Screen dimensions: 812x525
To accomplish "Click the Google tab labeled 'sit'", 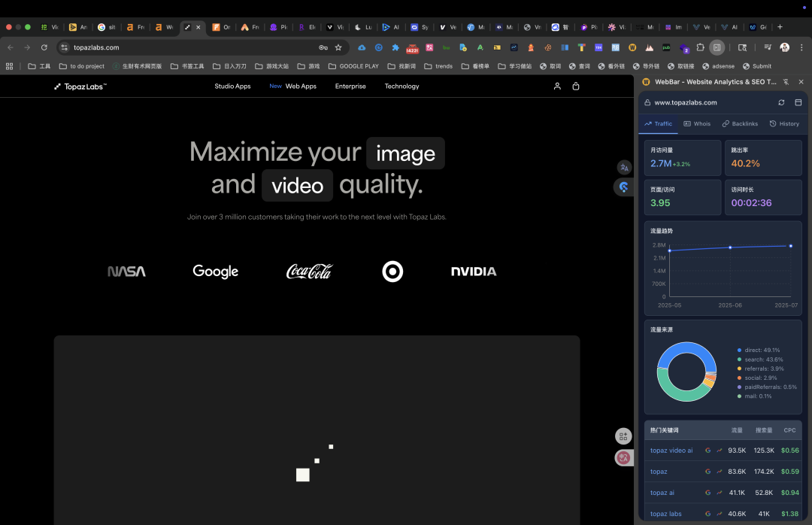I will pos(107,28).
